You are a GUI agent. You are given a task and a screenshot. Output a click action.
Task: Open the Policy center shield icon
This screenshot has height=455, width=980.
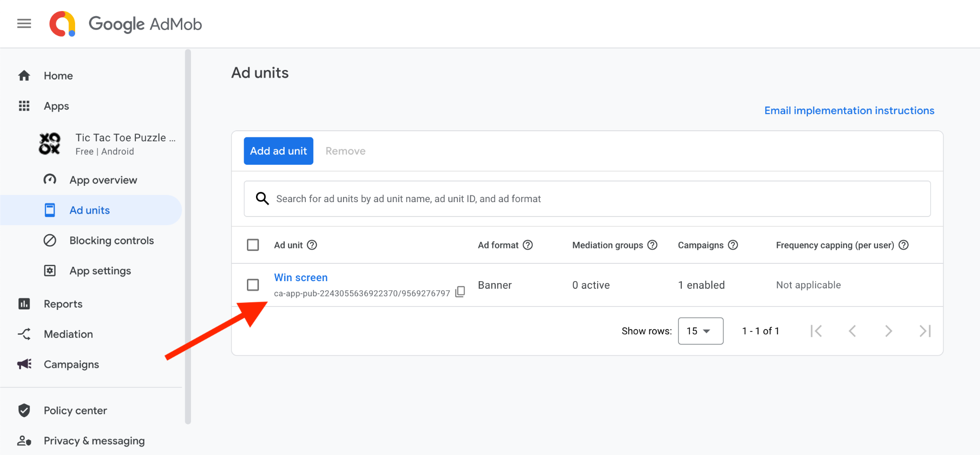[x=23, y=410]
